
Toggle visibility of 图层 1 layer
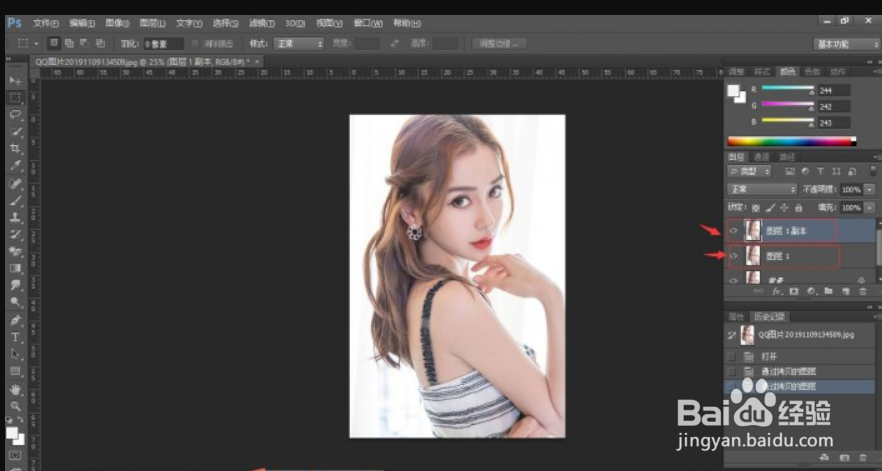click(x=734, y=256)
